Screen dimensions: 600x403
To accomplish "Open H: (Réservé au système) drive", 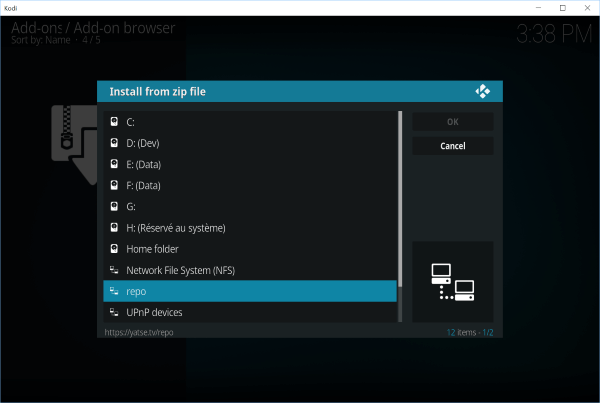I will [250, 228].
